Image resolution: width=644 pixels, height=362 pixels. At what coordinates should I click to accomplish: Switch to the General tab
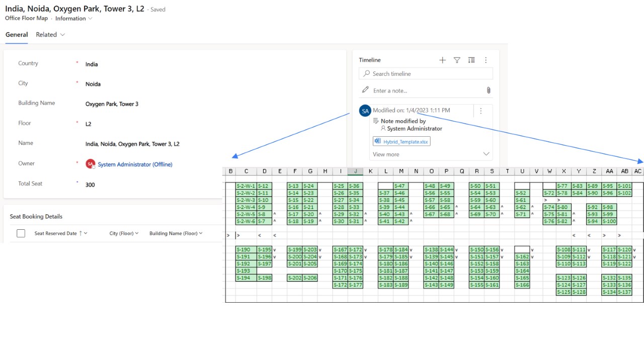click(x=17, y=35)
